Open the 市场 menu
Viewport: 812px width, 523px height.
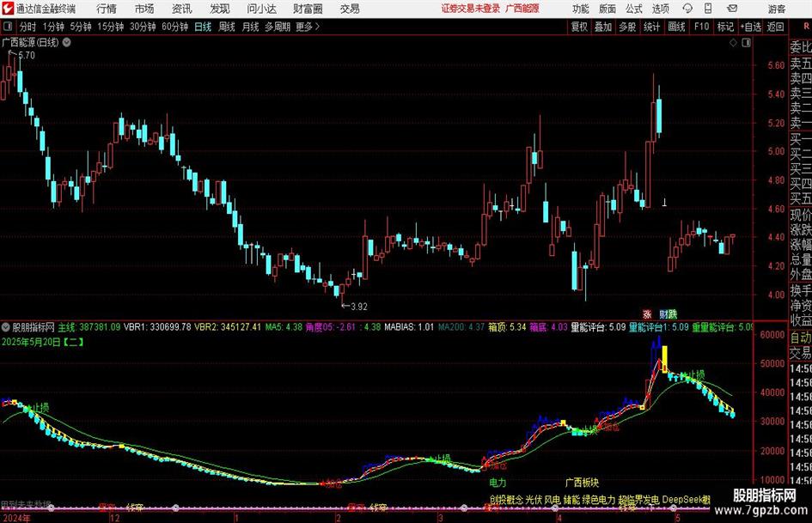click(144, 9)
